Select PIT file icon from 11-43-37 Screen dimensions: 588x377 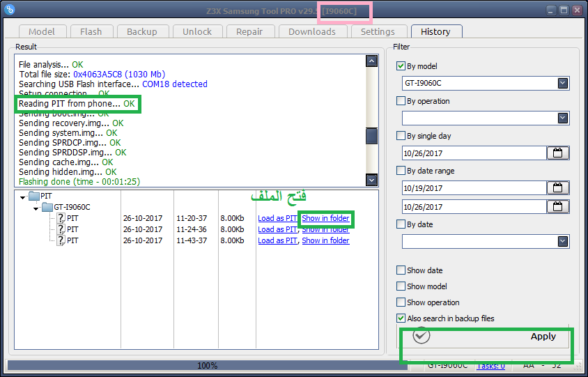coord(61,240)
